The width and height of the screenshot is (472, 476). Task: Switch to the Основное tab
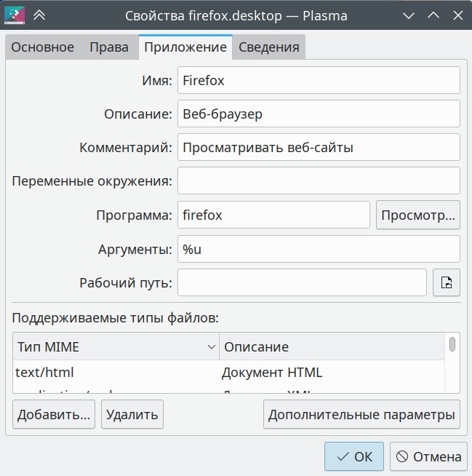[x=43, y=47]
